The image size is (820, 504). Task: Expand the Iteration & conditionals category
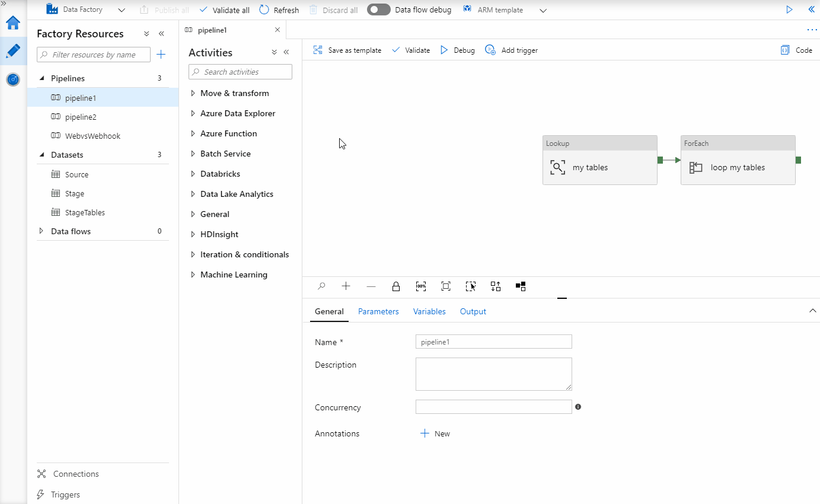click(192, 254)
